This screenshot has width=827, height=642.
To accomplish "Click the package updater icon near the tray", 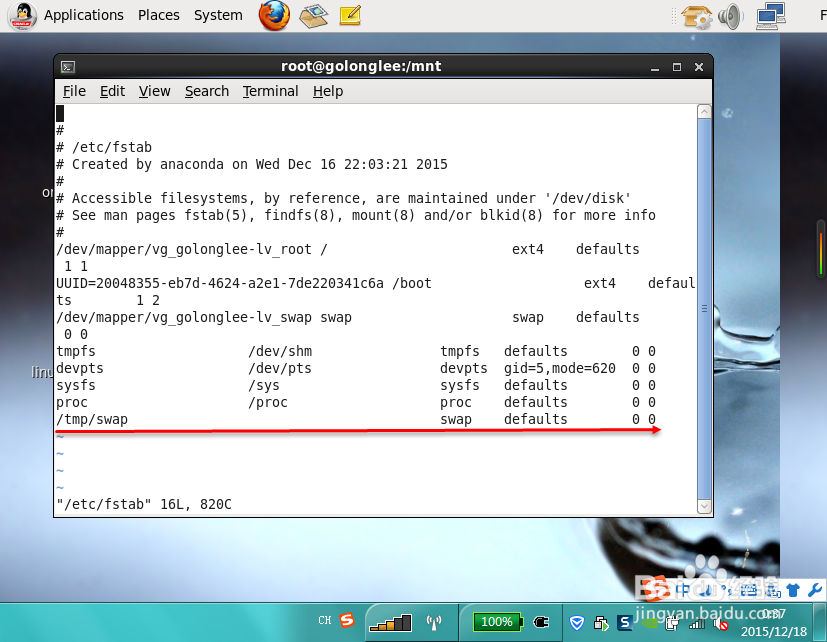I will [697, 16].
